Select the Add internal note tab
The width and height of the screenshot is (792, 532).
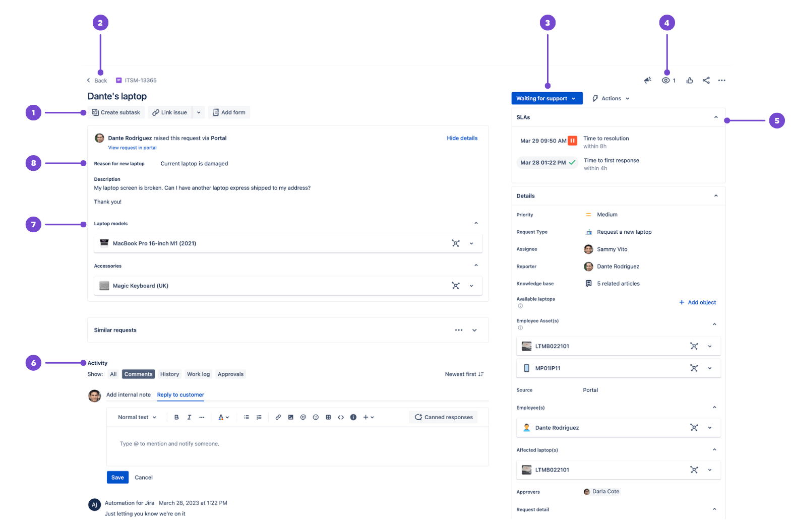128,395
